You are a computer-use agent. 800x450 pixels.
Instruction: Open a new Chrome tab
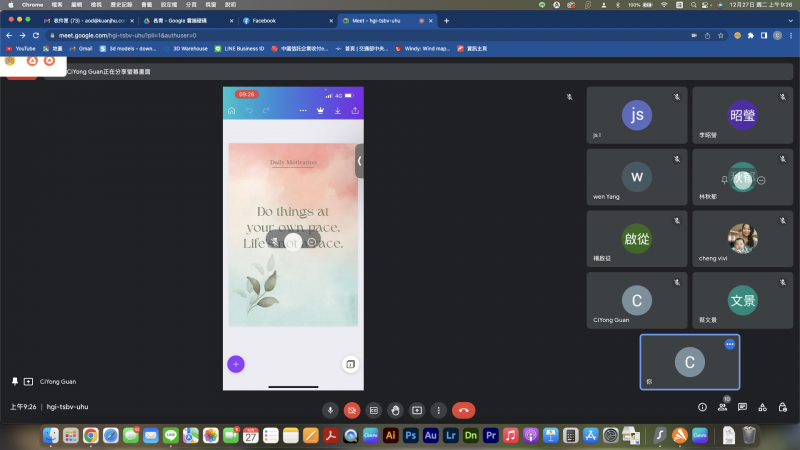click(x=446, y=21)
